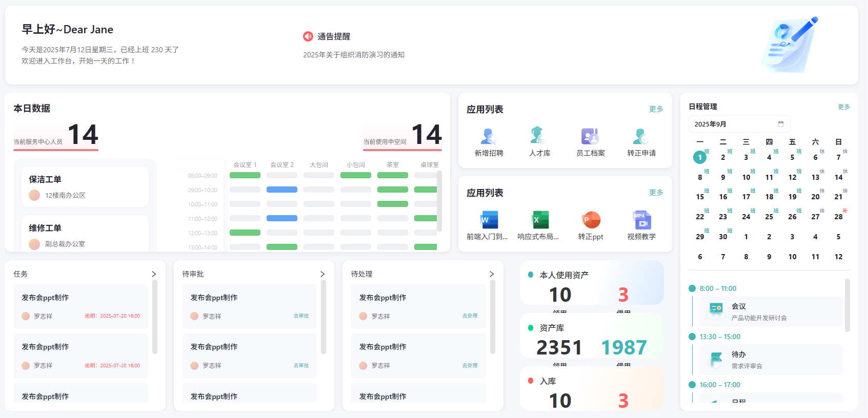Screen dimensions: 868x418
Task: Click the blue 会议室 2 slot at 09:00–10:00
Action: pos(282,190)
